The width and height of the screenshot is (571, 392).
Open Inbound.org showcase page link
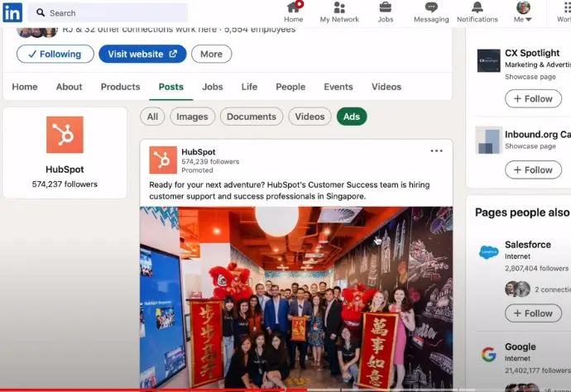coord(538,134)
